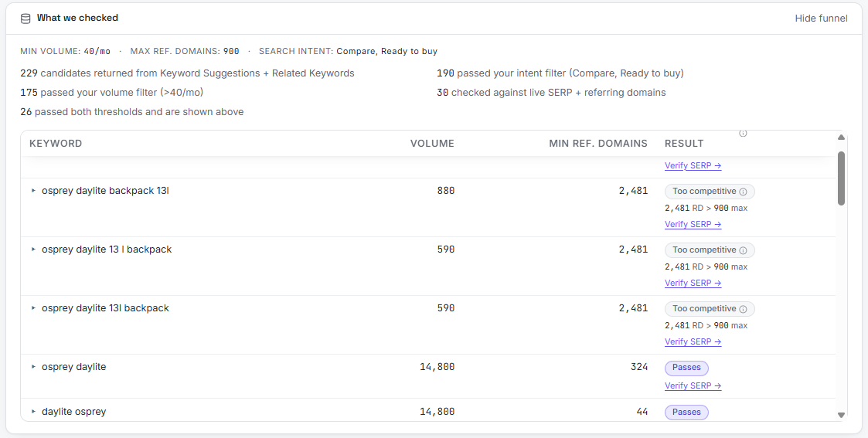Screen dimensions: 868x438
Task: Click keyword text osprey daylite
Action: pos(73,367)
